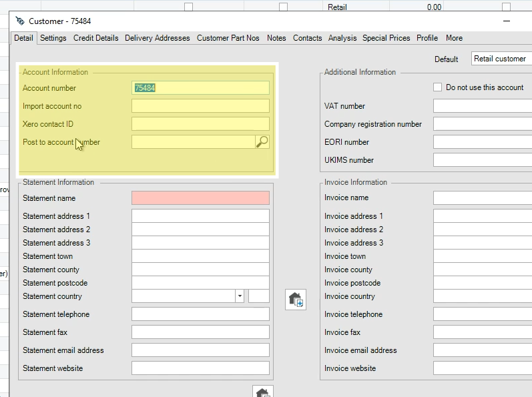Click the Xero contact ID field
This screenshot has height=397, width=532.
click(200, 123)
